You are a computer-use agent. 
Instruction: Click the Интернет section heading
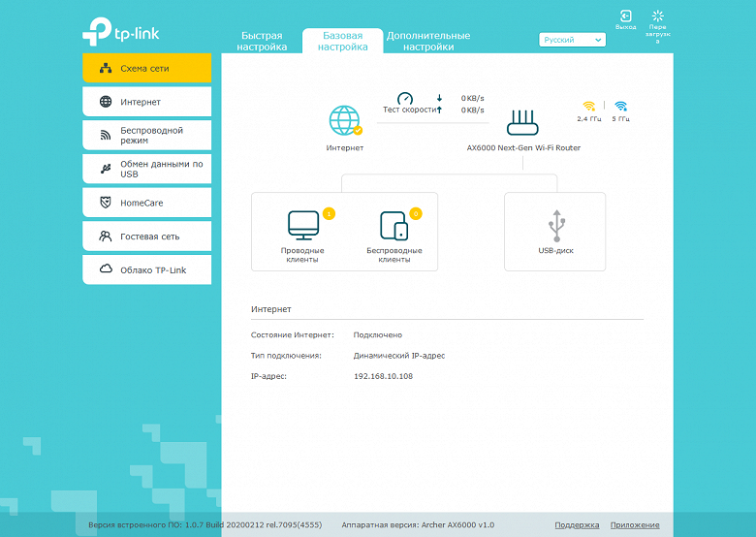(271, 309)
